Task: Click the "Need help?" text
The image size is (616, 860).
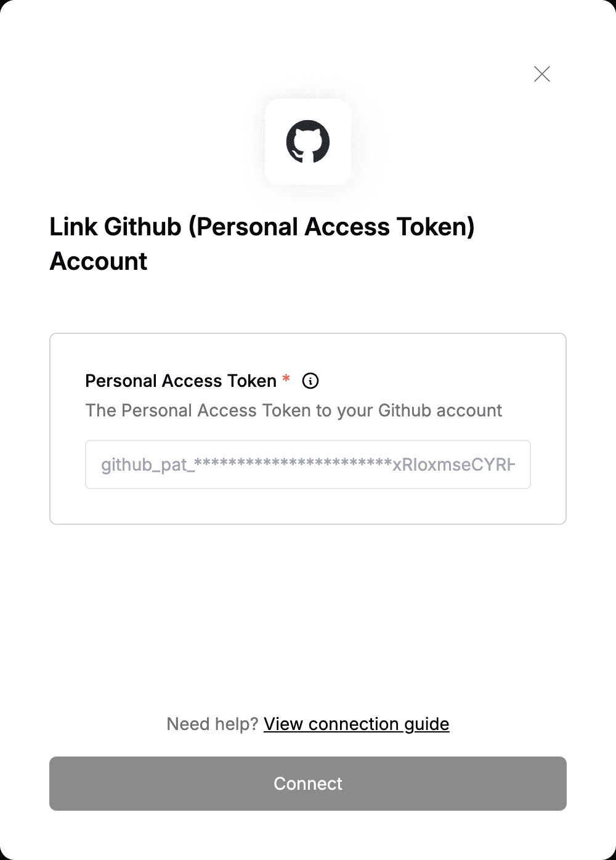Action: [x=213, y=724]
